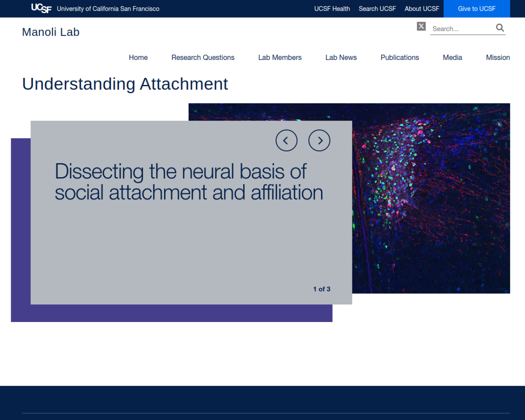Screen dimensions: 525x420
Task: Open University of California San Francisco link
Action: click(108, 9)
